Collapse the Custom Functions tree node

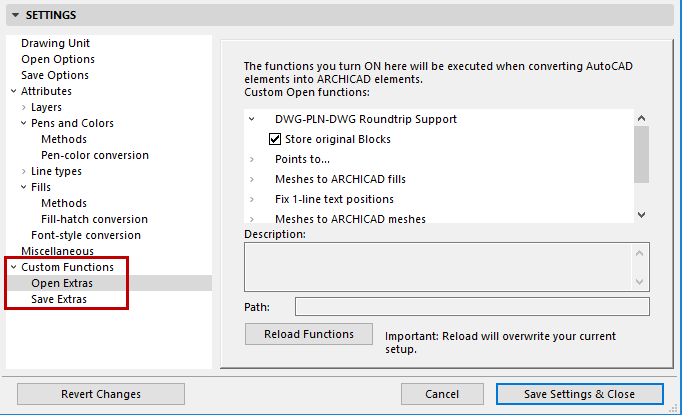[x=12, y=267]
